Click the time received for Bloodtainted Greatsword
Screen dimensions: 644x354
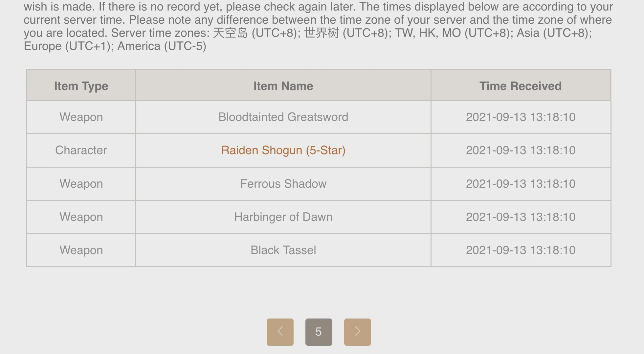(x=521, y=117)
